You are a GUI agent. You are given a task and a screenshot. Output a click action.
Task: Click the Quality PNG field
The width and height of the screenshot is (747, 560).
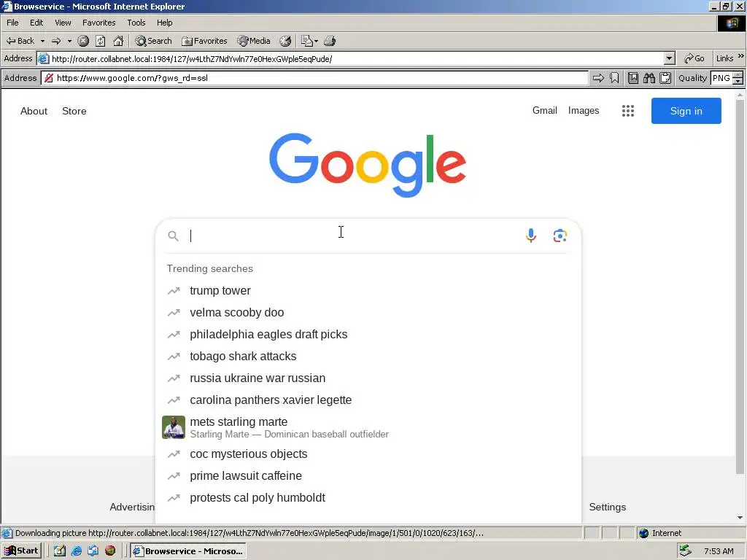[x=721, y=78]
